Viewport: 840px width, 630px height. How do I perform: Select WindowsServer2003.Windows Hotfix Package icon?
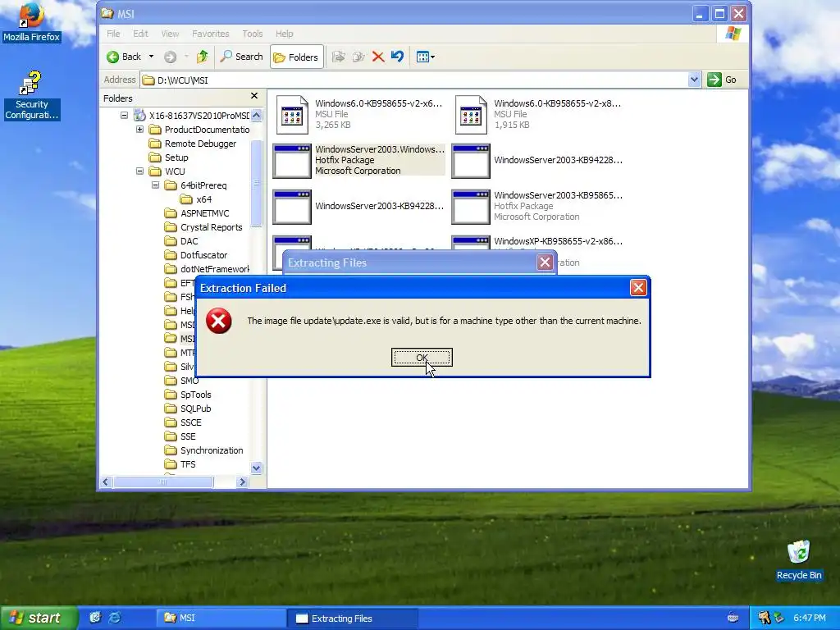tap(292, 161)
